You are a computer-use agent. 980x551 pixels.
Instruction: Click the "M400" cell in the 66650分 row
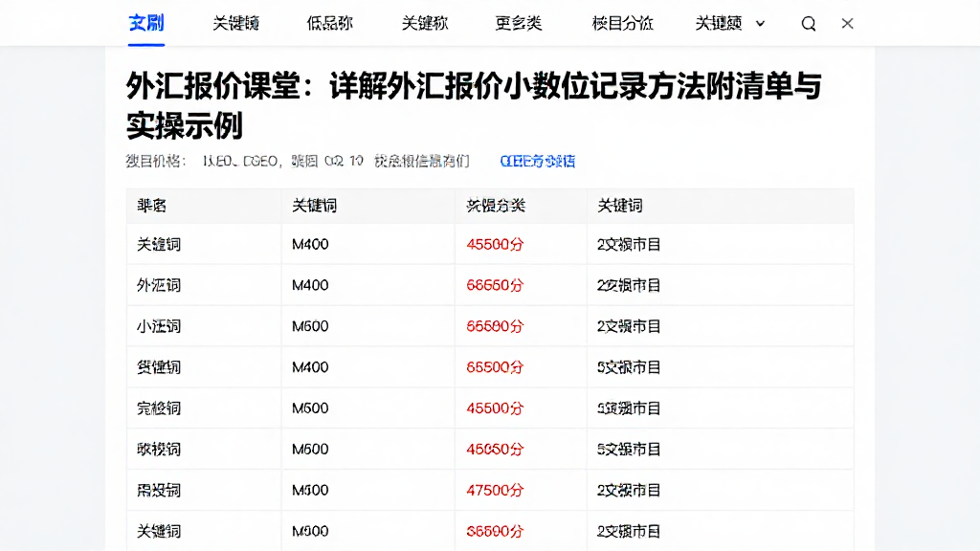[x=310, y=285]
